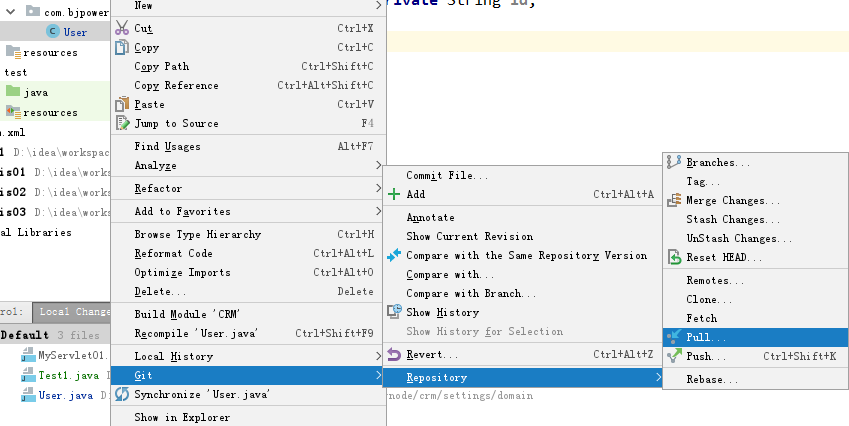Choose Commit File from Git submenu
849x426 pixels.
[x=446, y=175]
